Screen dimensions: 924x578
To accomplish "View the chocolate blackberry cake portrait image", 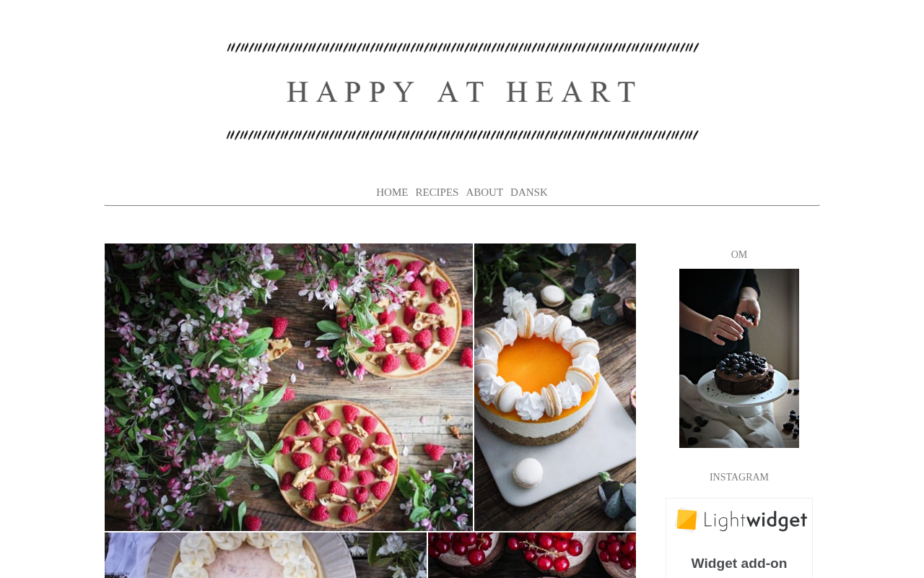I will coord(739,358).
